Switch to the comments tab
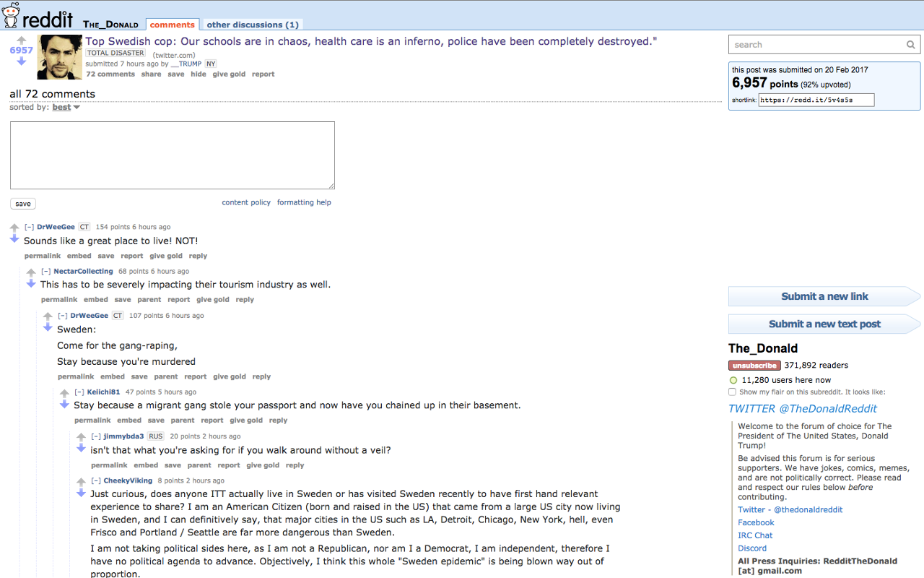The height and width of the screenshot is (578, 924). pyautogui.click(x=173, y=25)
